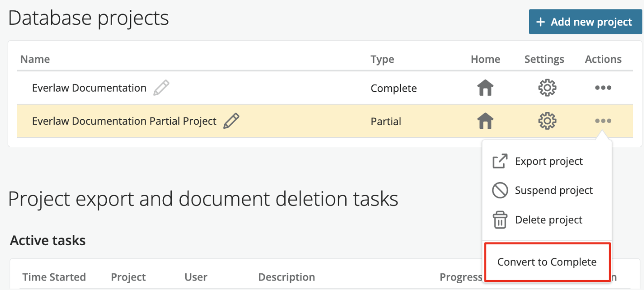Click the Add new project button
644x290 pixels.
[585, 22]
